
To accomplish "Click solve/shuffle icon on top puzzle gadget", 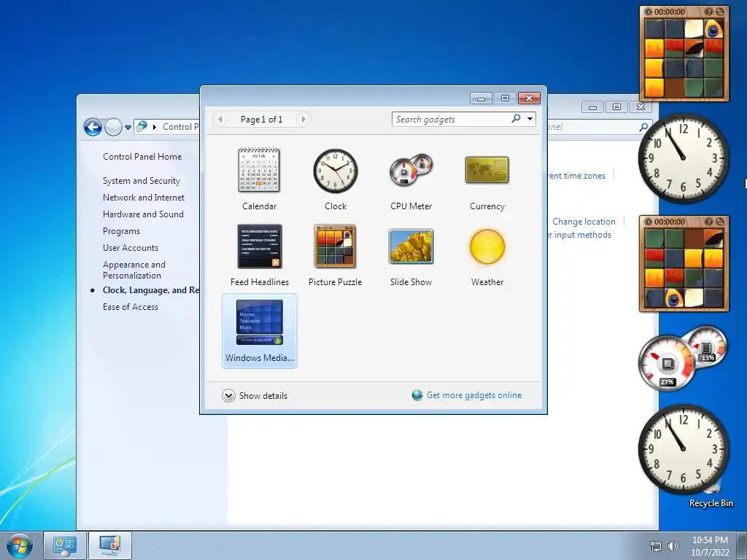I will pyautogui.click(x=720, y=12).
